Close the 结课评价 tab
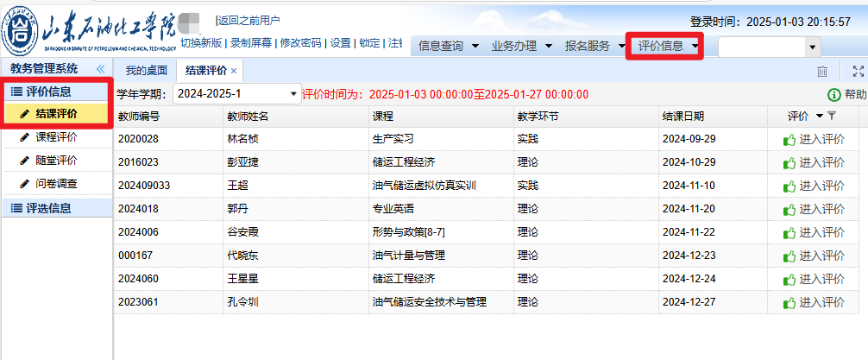This screenshot has height=360, width=868. 234,71
